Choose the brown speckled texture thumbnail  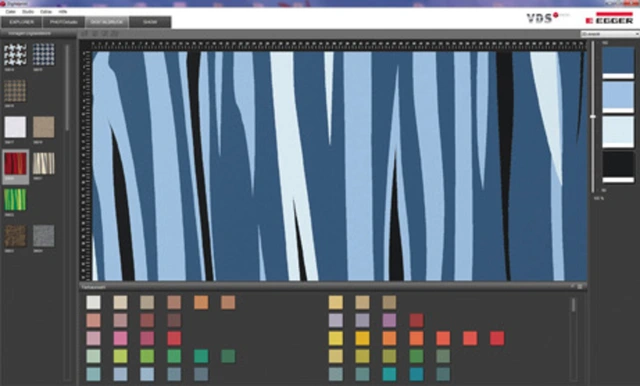pyautogui.click(x=15, y=235)
